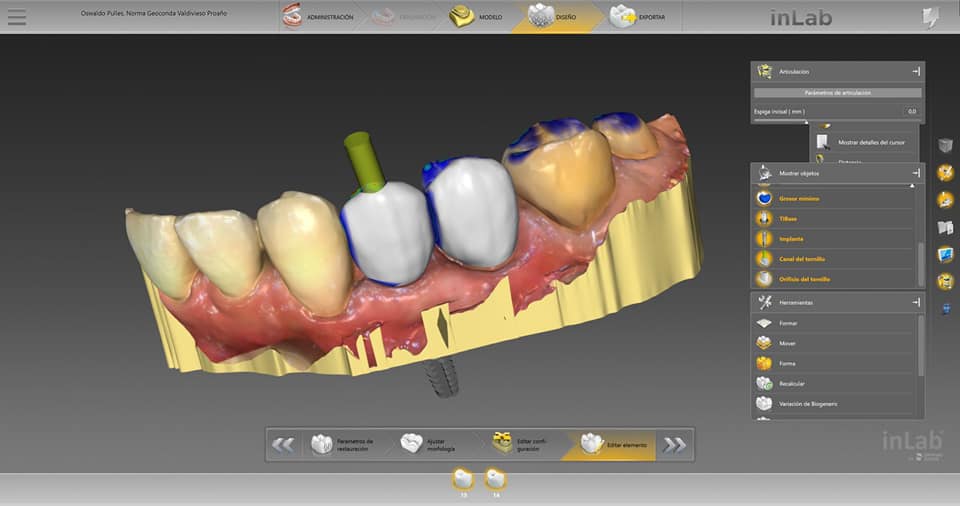Click the Articulación panel icon
This screenshot has width=960, height=506.
pos(765,72)
